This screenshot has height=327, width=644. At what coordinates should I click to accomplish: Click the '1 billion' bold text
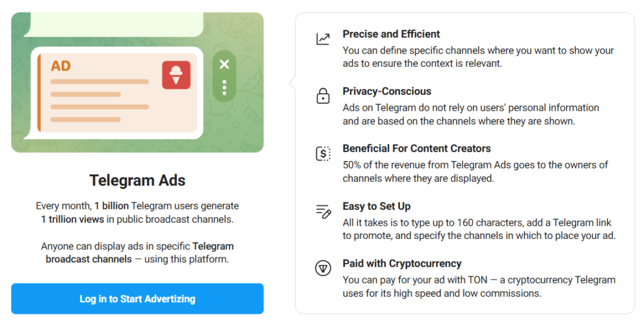(x=111, y=206)
